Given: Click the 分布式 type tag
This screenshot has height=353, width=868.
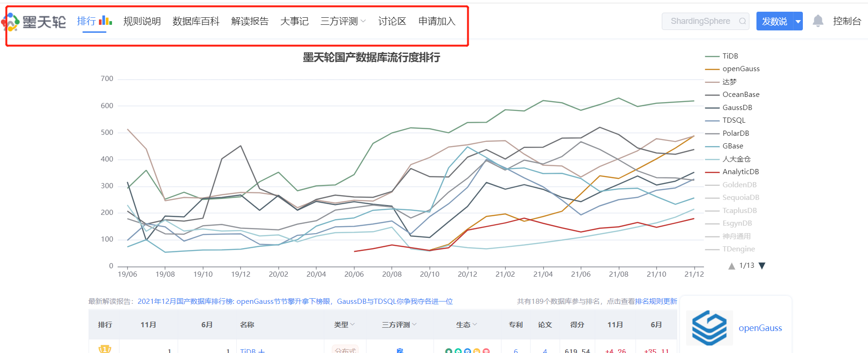Looking at the screenshot, I should (345, 350).
